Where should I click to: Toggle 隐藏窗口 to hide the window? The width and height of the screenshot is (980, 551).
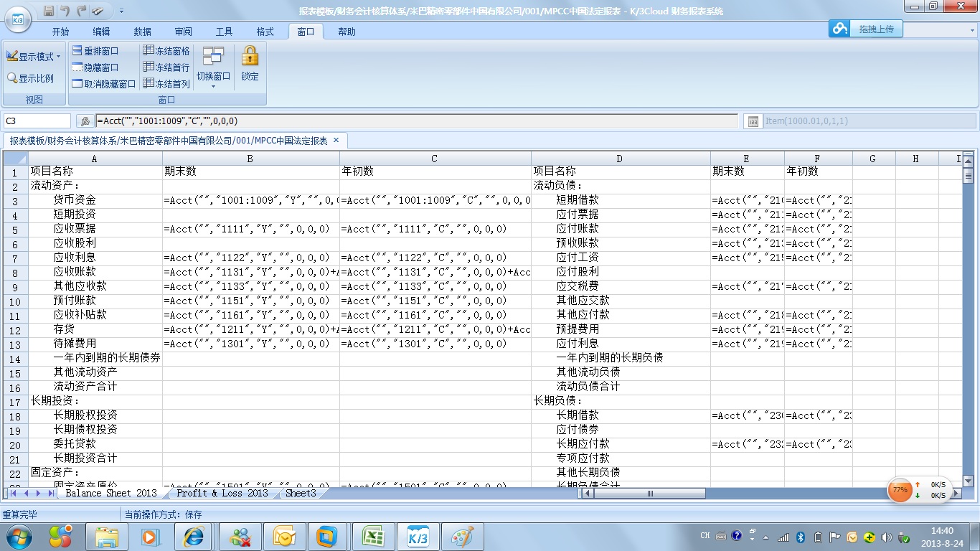click(x=95, y=67)
